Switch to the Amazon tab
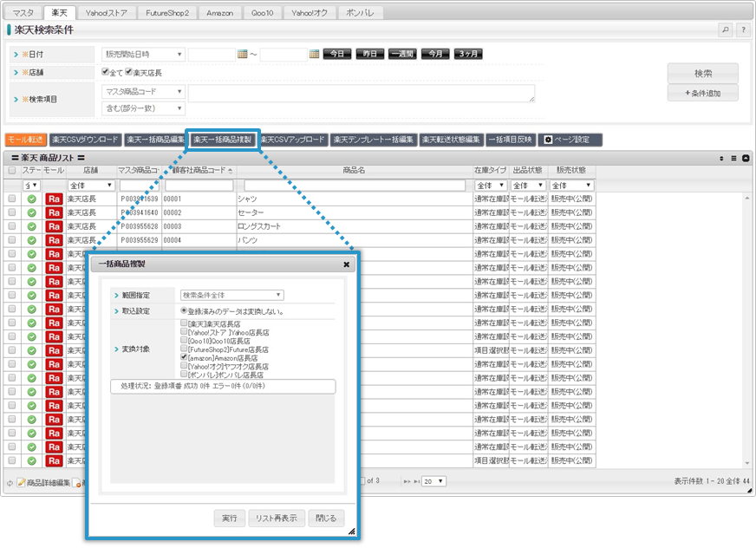The height and width of the screenshot is (548, 756). (x=220, y=13)
